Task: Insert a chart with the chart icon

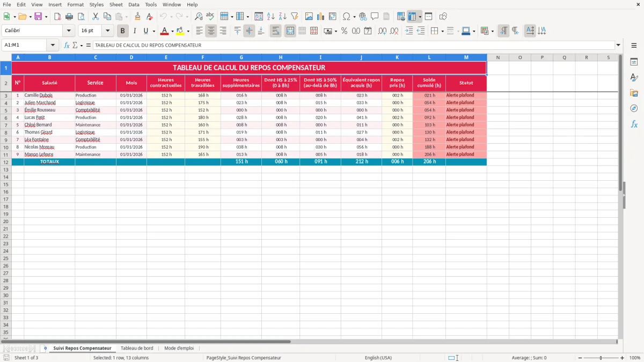Action: coord(321,17)
